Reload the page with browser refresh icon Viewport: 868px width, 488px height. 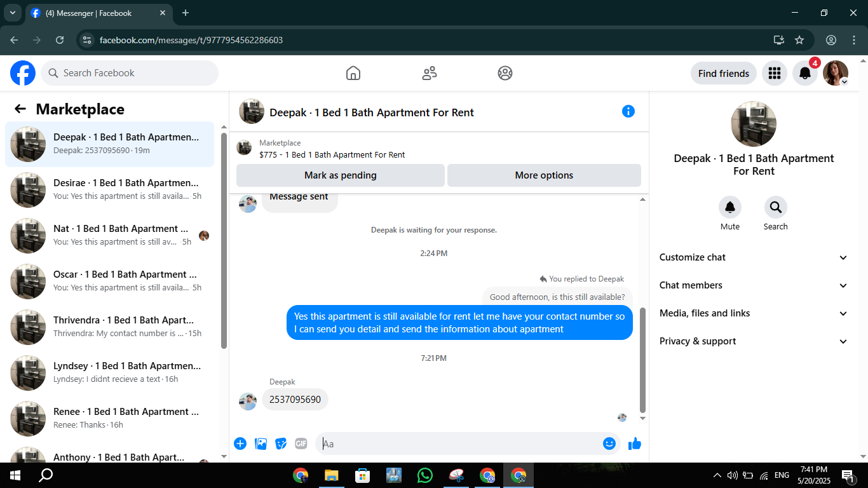pyautogui.click(x=60, y=40)
